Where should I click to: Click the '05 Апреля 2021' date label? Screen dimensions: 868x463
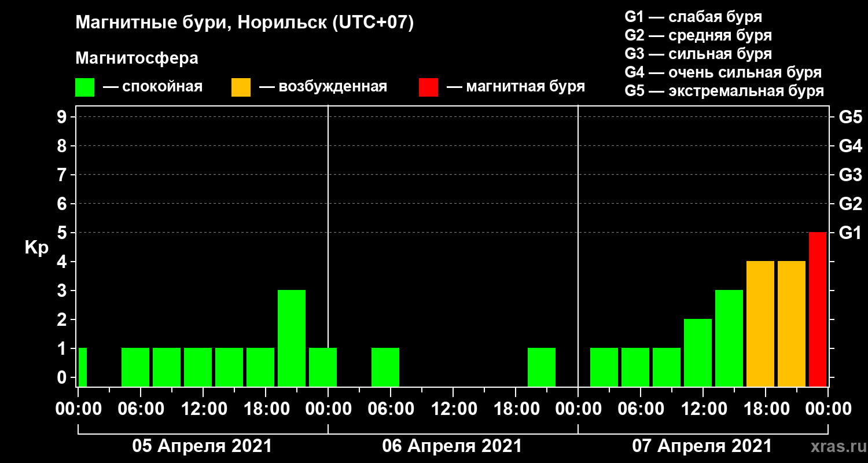pyautogui.click(x=202, y=446)
